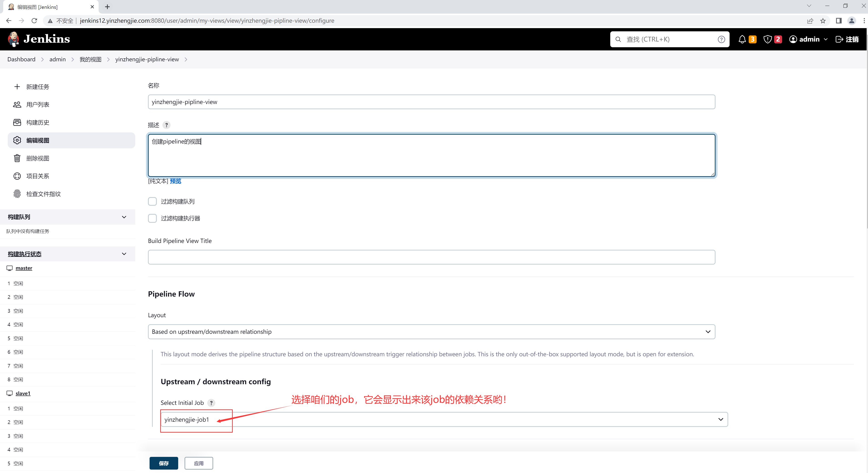
Task: Click the search help question mark icon
Action: coord(721,39)
